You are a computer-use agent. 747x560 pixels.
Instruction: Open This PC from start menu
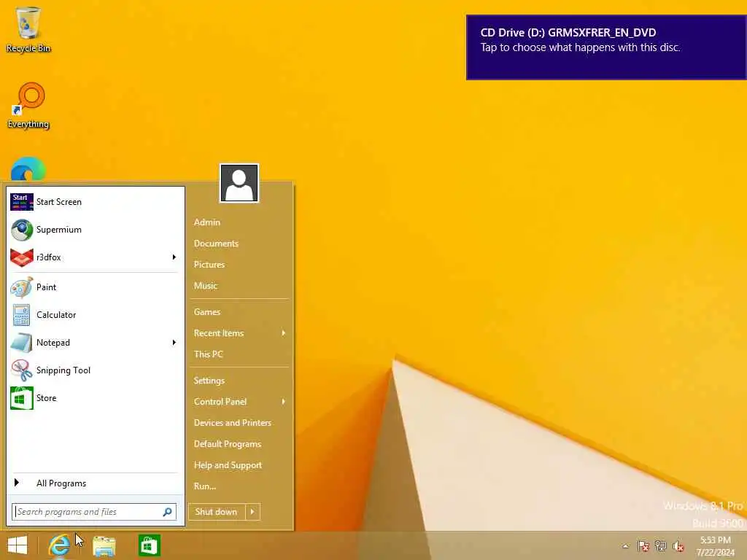208,354
